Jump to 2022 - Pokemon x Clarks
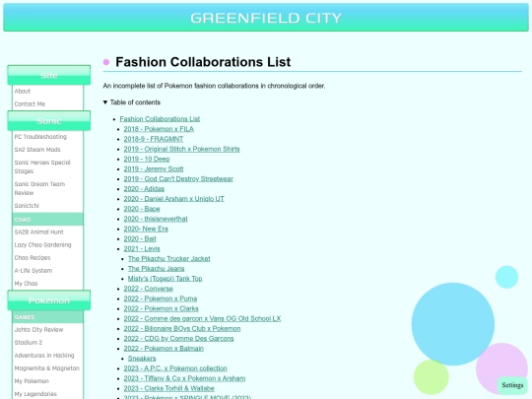 tap(162, 308)
